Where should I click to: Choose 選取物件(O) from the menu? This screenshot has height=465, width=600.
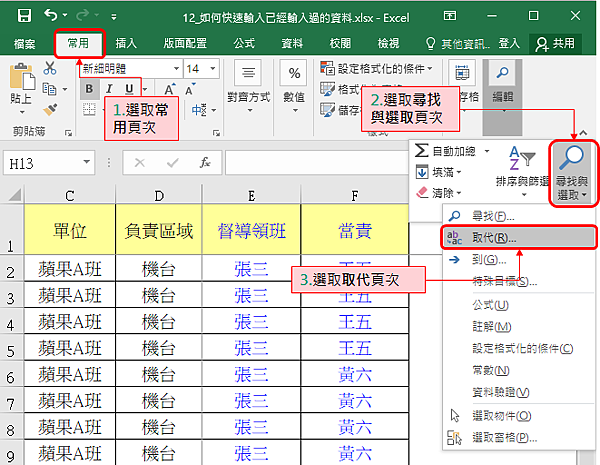518,416
